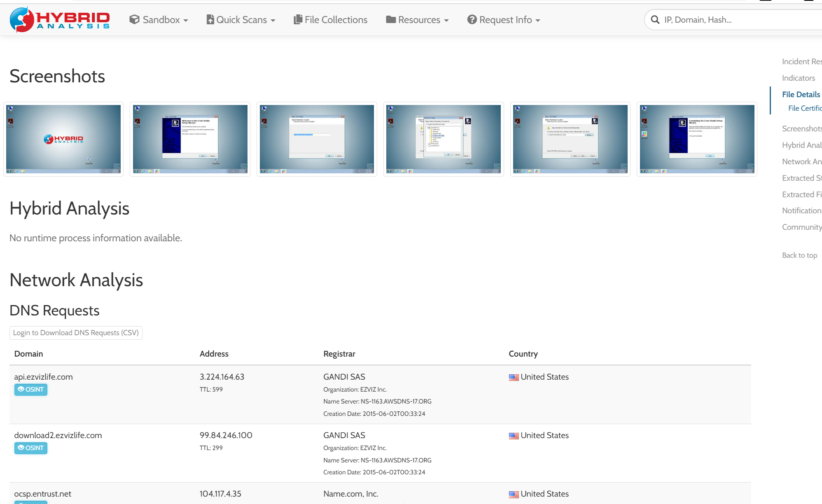
Task: Click the US flag in download2.ezvizlife.com row
Action: tap(514, 436)
